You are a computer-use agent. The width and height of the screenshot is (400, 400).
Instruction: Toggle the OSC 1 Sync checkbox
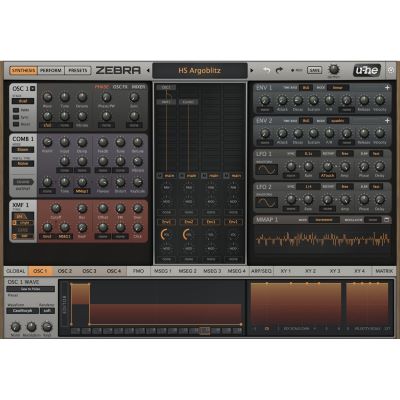click(x=15, y=117)
